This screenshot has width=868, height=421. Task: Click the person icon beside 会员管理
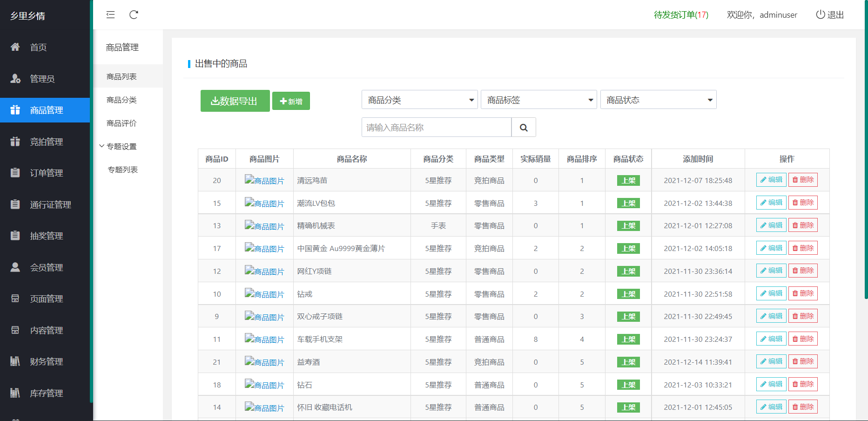[x=15, y=267]
